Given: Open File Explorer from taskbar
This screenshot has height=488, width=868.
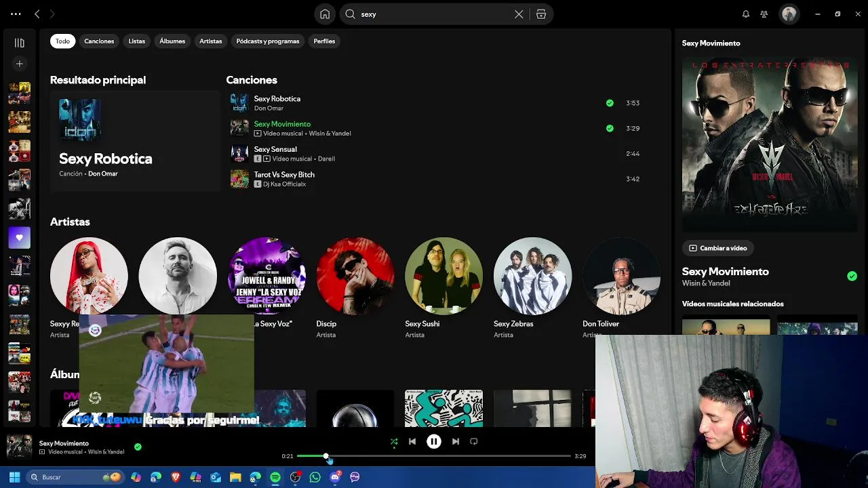Looking at the screenshot, I should 235,477.
